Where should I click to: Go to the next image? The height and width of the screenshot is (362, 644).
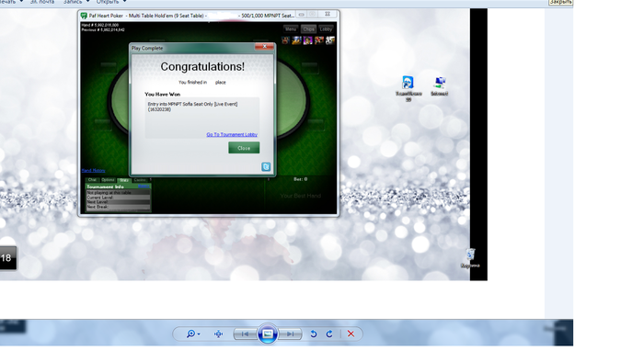[291, 334]
